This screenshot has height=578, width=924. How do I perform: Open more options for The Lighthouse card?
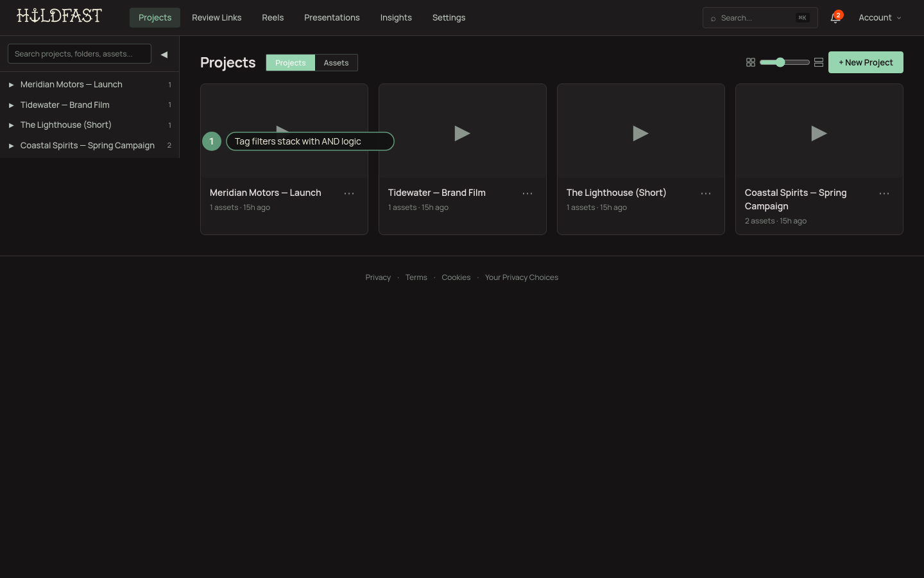click(706, 193)
